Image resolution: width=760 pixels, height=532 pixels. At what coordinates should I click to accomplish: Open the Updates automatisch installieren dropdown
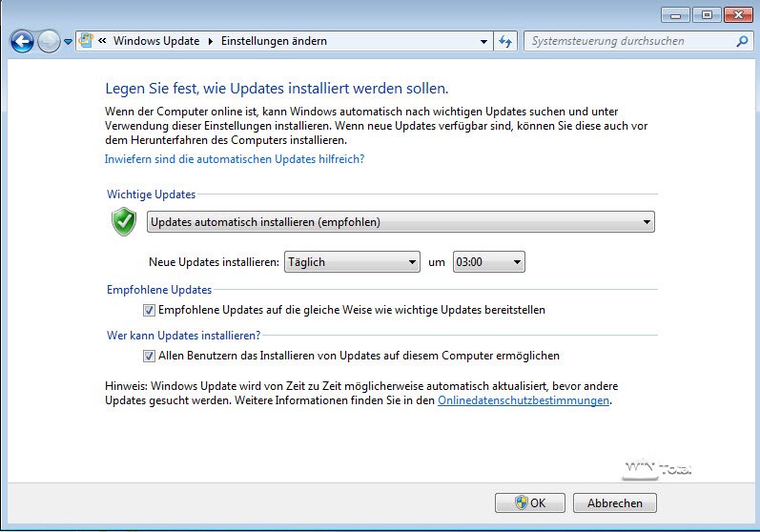[401, 222]
